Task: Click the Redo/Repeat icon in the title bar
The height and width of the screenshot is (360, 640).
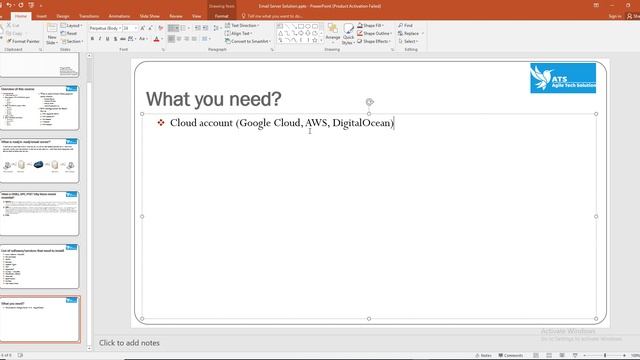Action: coord(20,5)
